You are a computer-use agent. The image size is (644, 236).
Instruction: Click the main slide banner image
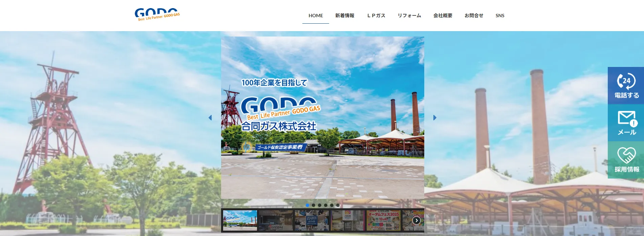click(x=323, y=118)
